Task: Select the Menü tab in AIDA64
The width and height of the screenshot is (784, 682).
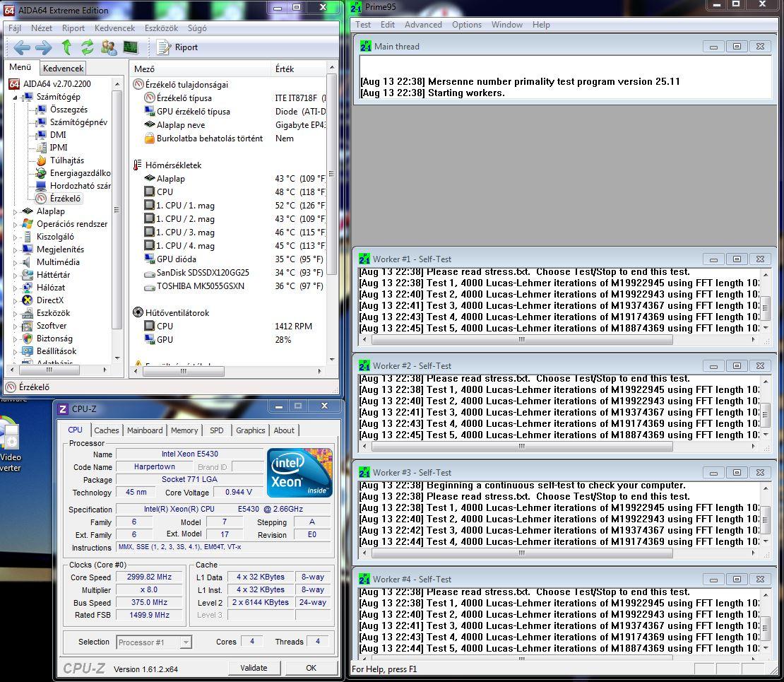Action: tap(20, 67)
